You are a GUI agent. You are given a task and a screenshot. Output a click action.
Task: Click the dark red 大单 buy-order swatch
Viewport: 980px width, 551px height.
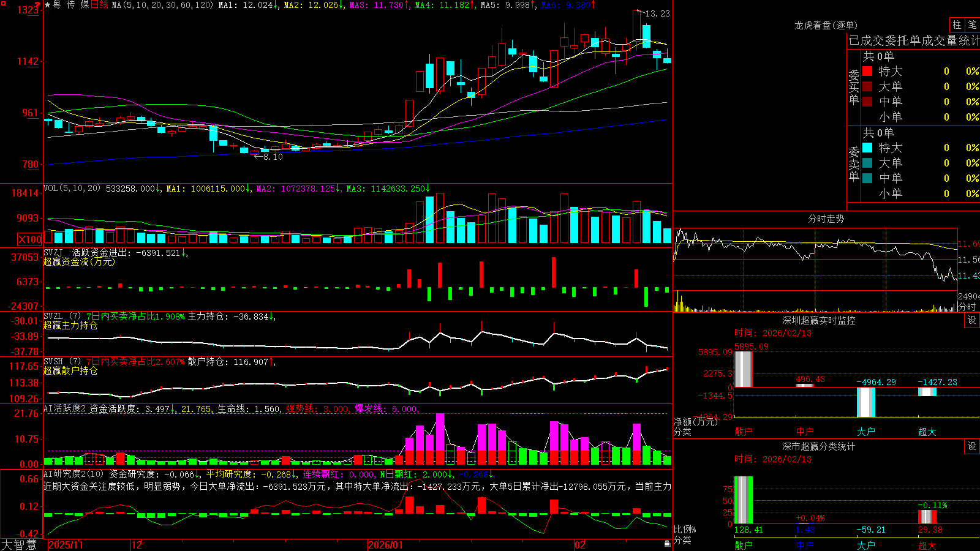point(867,86)
